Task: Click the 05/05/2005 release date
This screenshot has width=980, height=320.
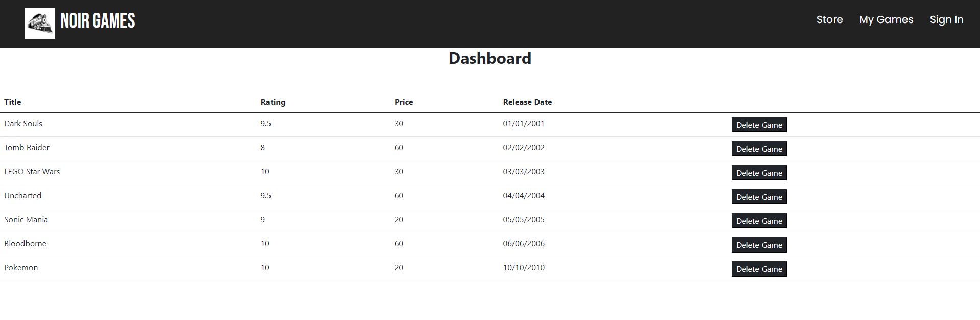Action: [524, 219]
